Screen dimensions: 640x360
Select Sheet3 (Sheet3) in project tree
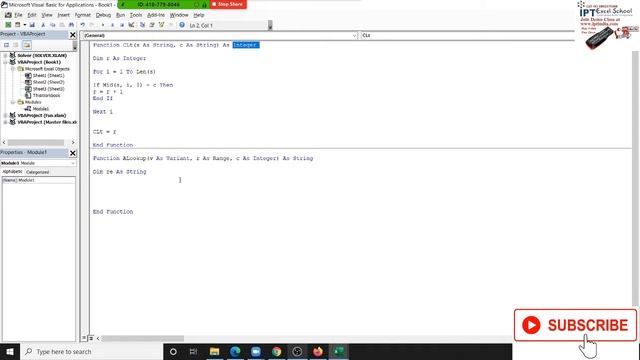48,89
